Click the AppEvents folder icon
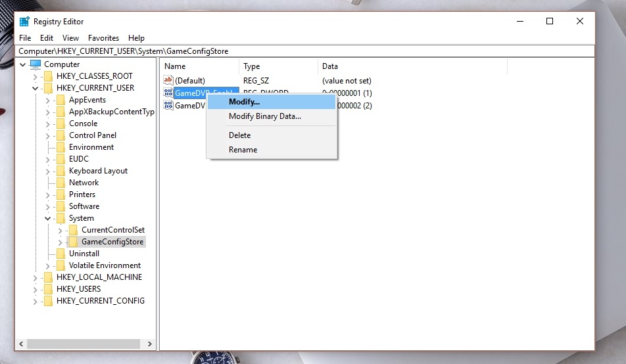 60,100
